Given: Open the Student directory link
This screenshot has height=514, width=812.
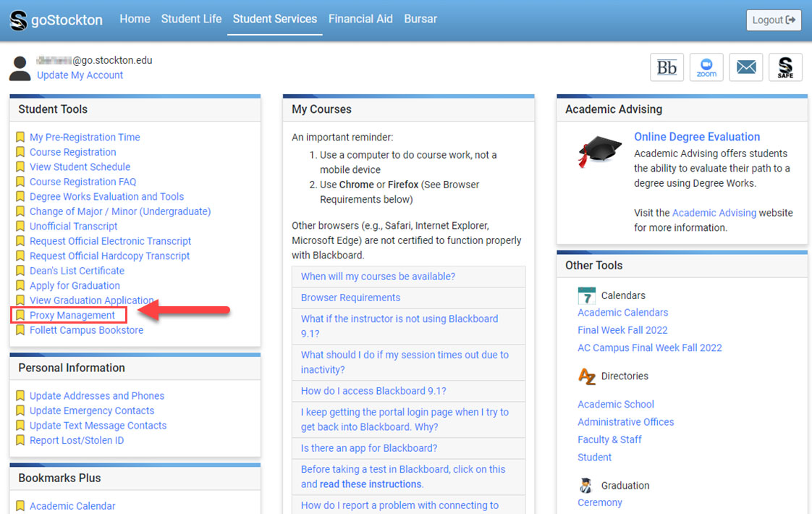Looking at the screenshot, I should click(594, 457).
